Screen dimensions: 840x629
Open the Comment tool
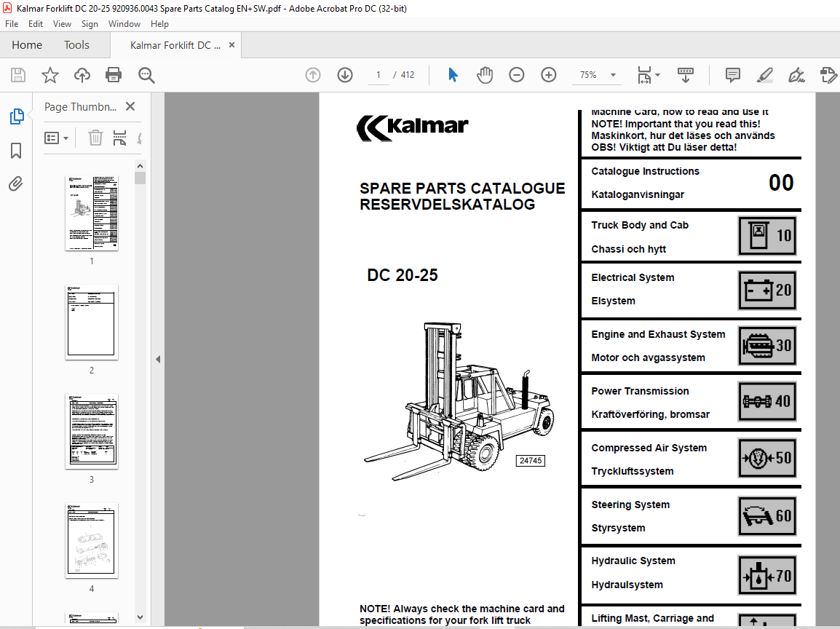732,74
